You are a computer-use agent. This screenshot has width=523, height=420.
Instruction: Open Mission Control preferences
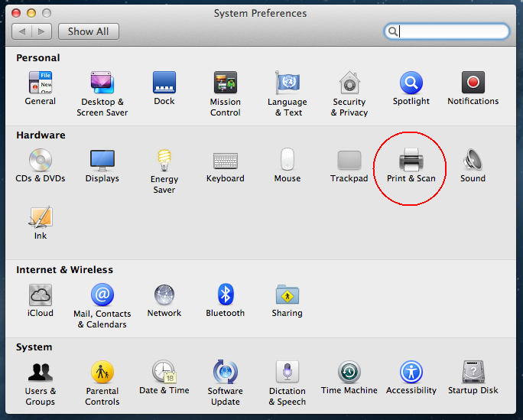coord(226,83)
